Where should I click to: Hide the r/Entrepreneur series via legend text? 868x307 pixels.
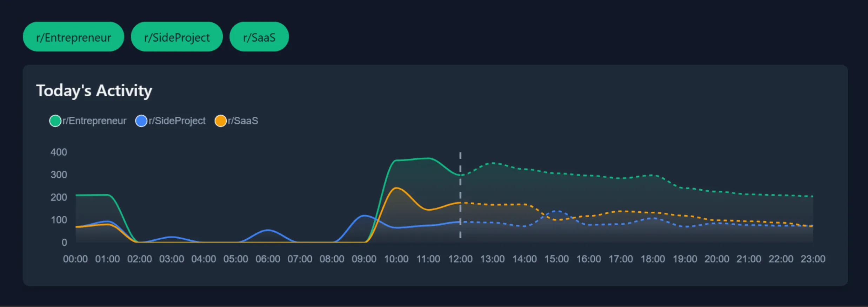pyautogui.click(x=94, y=121)
